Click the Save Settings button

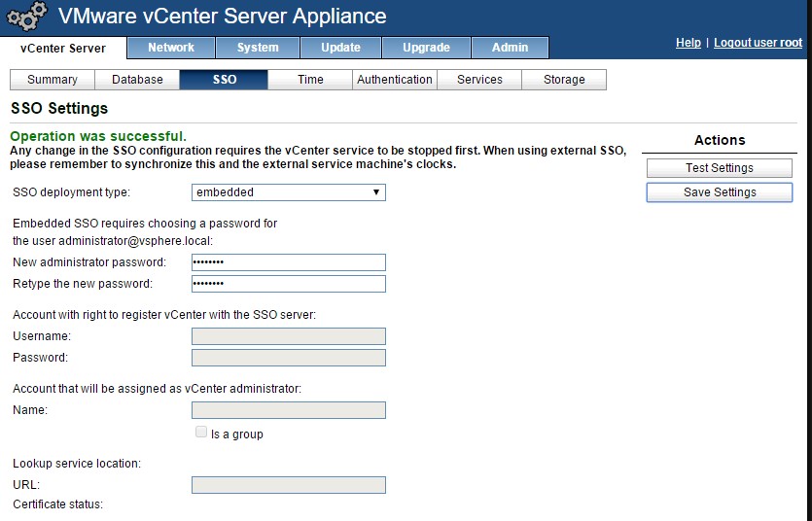click(x=720, y=192)
